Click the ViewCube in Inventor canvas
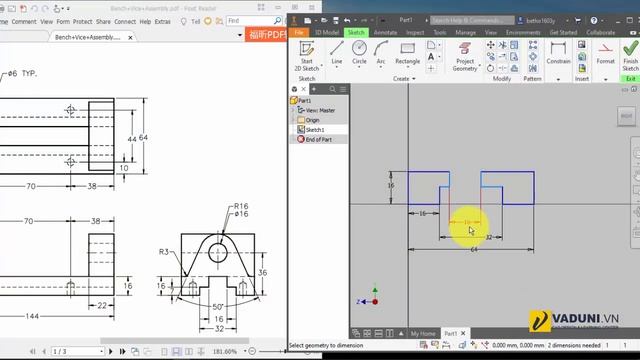 point(626,116)
